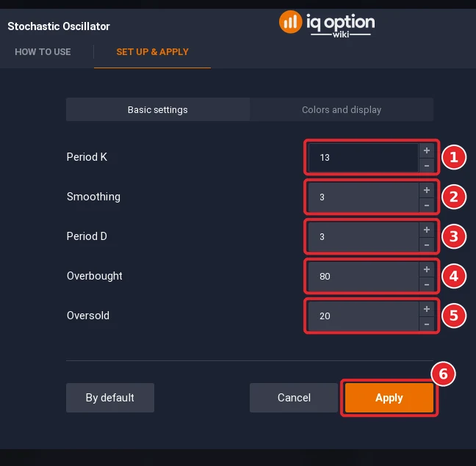Click the Stochastic Oscillator title
The width and height of the screenshot is (476, 466).
point(59,26)
